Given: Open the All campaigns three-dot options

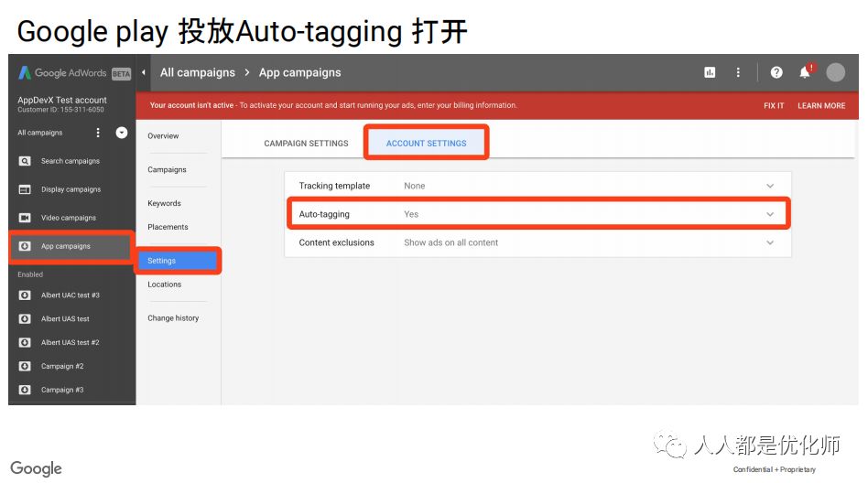Looking at the screenshot, I should tap(98, 133).
